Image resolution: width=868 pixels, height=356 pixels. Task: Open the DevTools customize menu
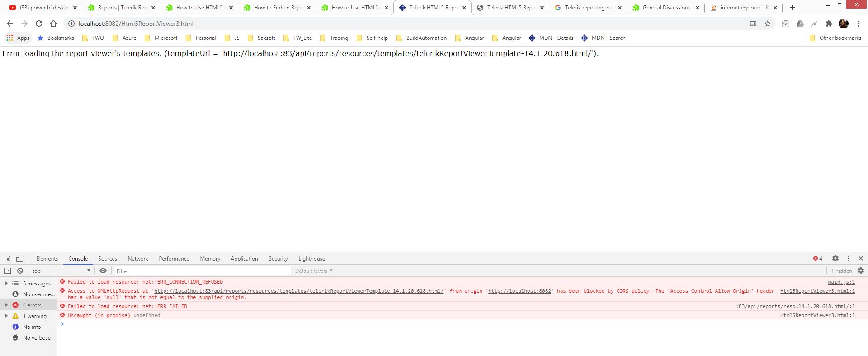[848, 259]
